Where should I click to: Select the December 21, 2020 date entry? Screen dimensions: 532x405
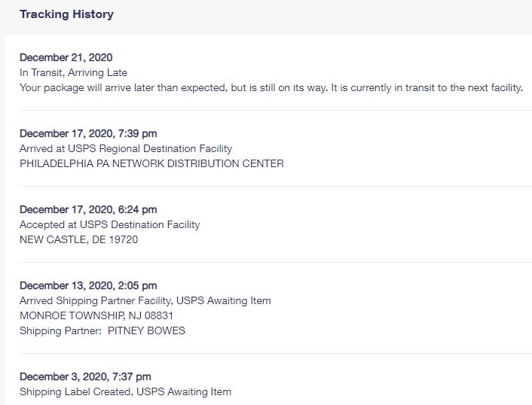click(x=66, y=57)
